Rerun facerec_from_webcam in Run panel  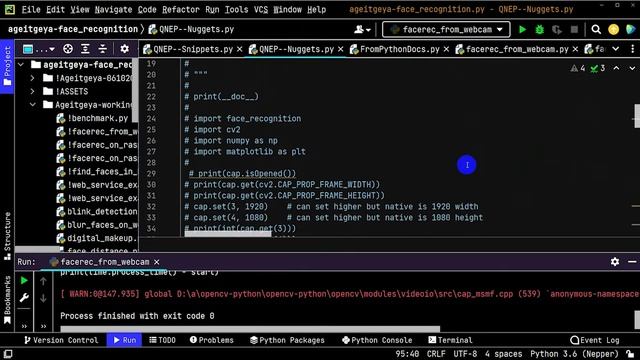click(24, 280)
